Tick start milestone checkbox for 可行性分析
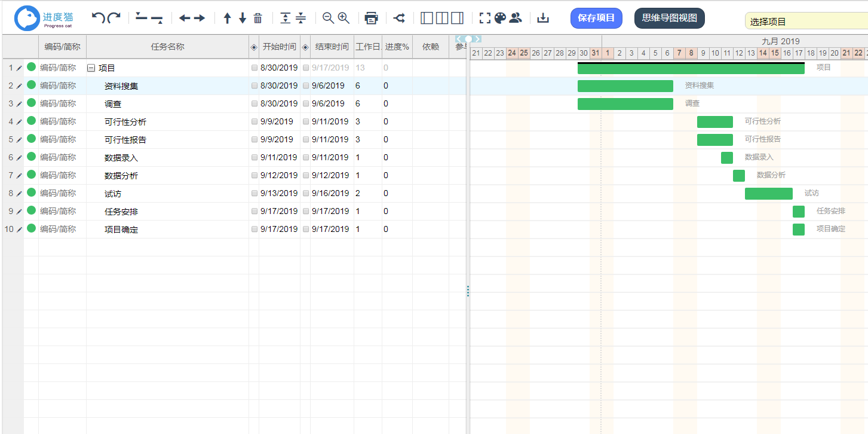This screenshot has height=434, width=868. (254, 122)
